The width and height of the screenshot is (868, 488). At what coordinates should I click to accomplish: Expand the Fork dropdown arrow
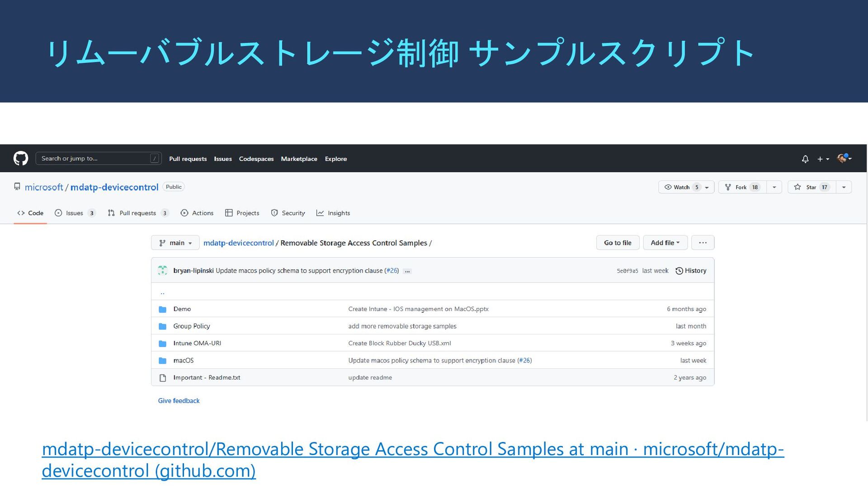[774, 187]
